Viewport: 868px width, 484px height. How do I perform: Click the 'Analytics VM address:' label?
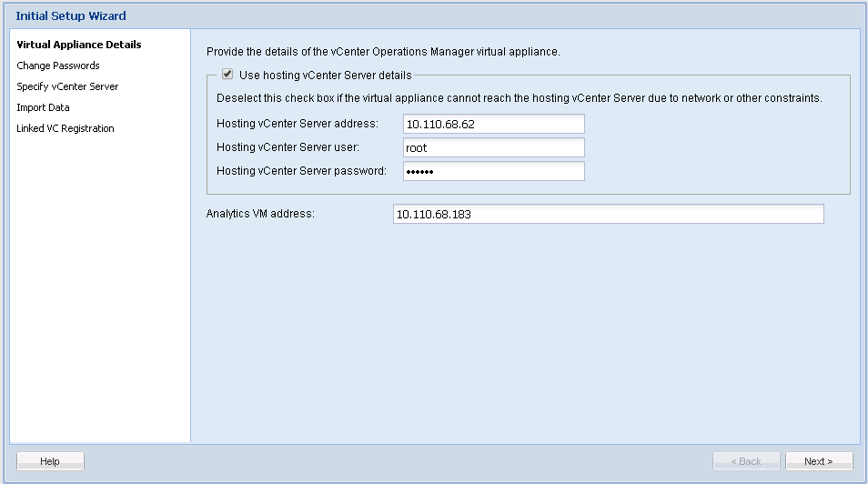click(x=260, y=214)
